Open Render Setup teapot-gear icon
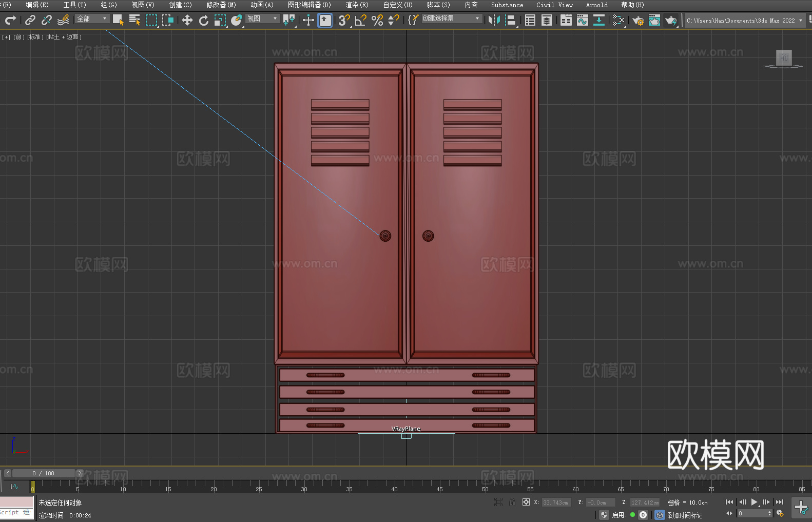Image resolution: width=812 pixels, height=522 pixels. pyautogui.click(x=638, y=20)
